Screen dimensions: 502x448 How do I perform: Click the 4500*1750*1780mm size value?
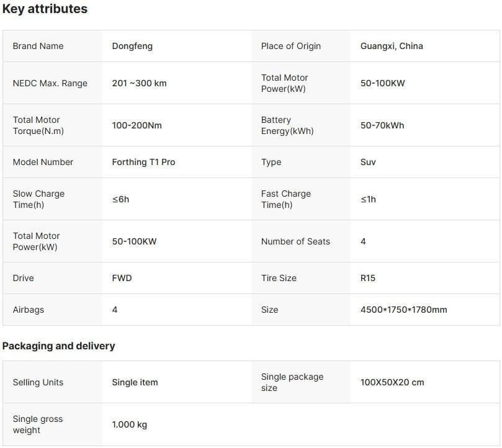pyautogui.click(x=403, y=310)
